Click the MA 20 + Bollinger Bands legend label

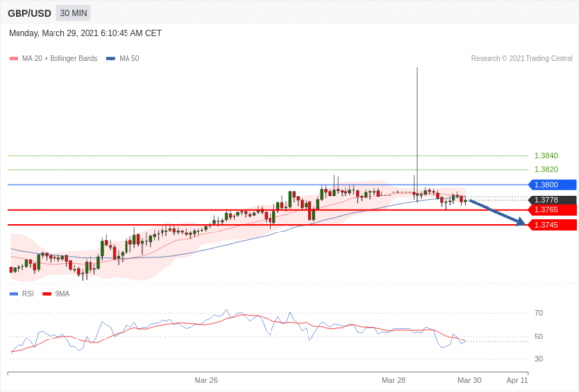click(x=59, y=58)
